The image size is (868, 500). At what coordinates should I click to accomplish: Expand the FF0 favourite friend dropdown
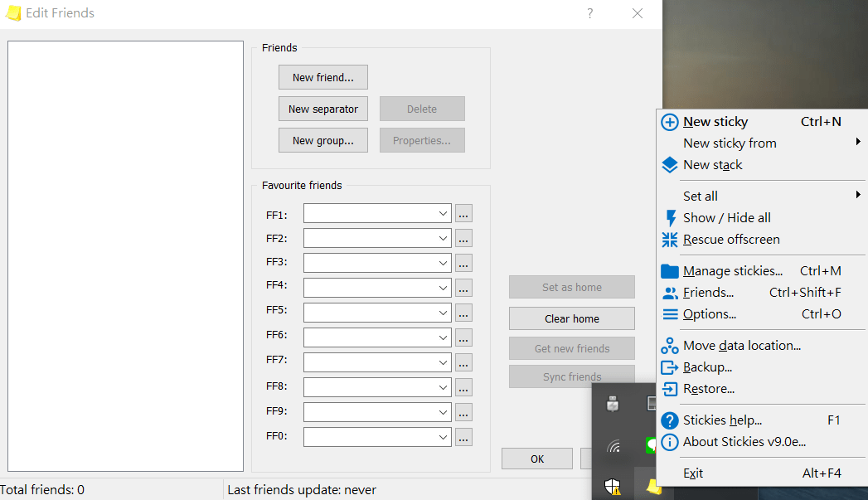point(443,437)
